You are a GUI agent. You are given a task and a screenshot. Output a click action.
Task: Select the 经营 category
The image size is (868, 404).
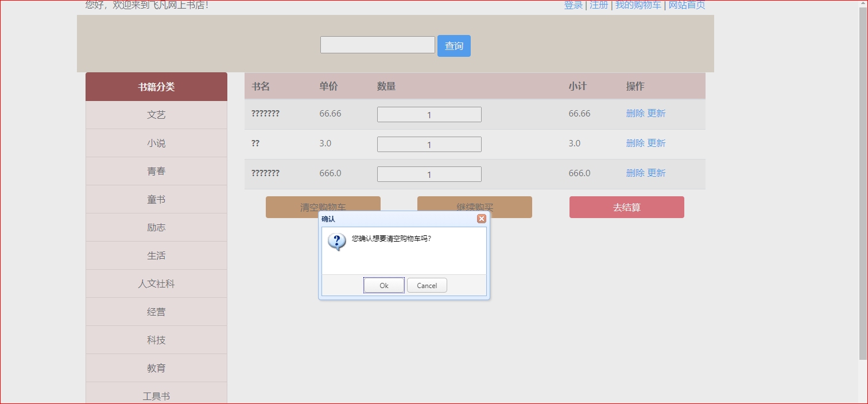156,312
